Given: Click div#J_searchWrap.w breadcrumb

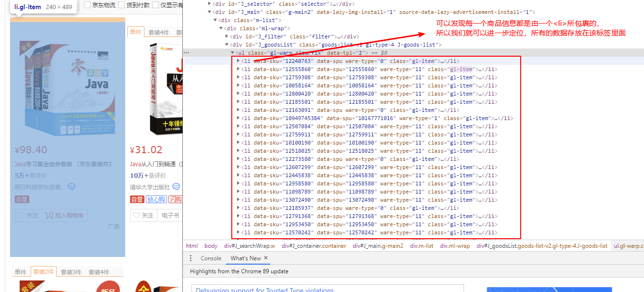Looking at the screenshot, I should pos(250,246).
